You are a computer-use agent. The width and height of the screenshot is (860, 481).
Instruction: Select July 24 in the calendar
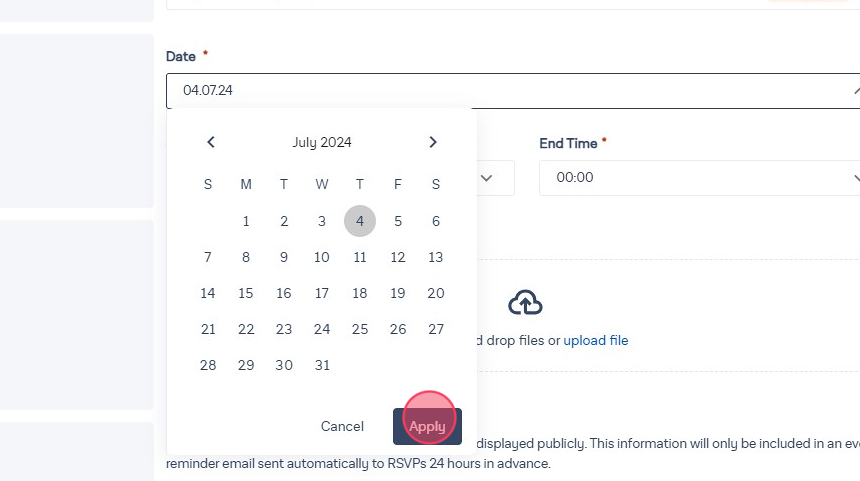tap(322, 329)
